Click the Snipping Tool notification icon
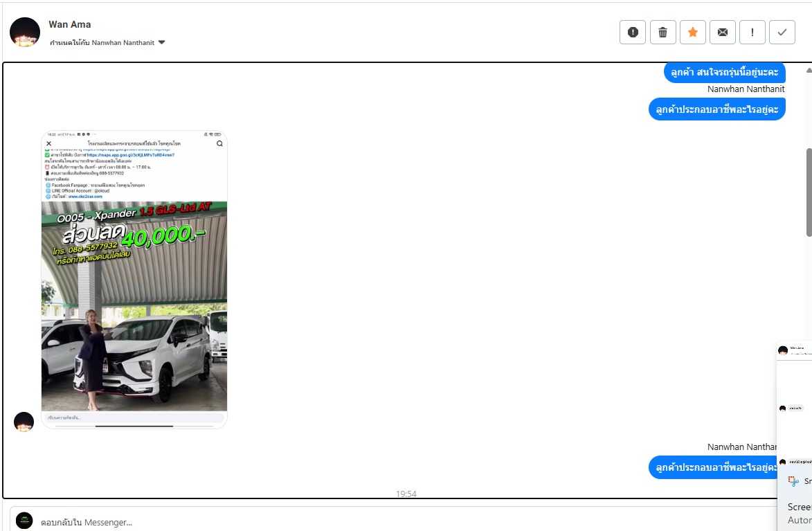Screen dimensions: 812x531 pos(793,481)
